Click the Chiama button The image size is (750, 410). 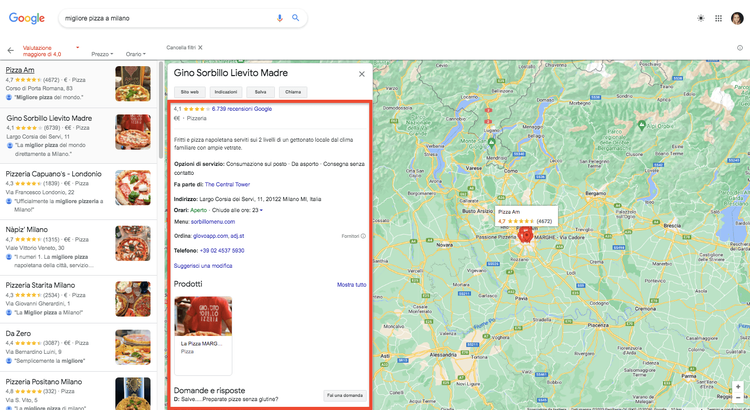click(293, 92)
